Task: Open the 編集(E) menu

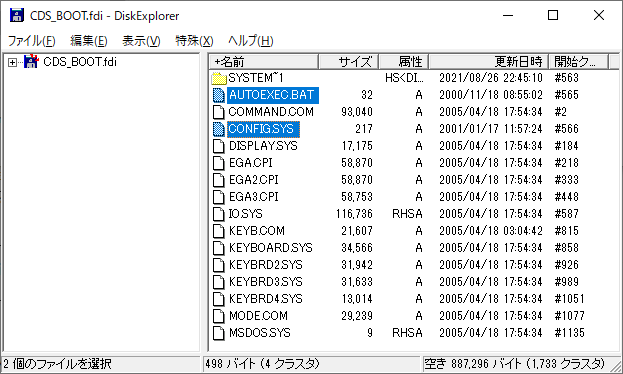Action: point(89,41)
